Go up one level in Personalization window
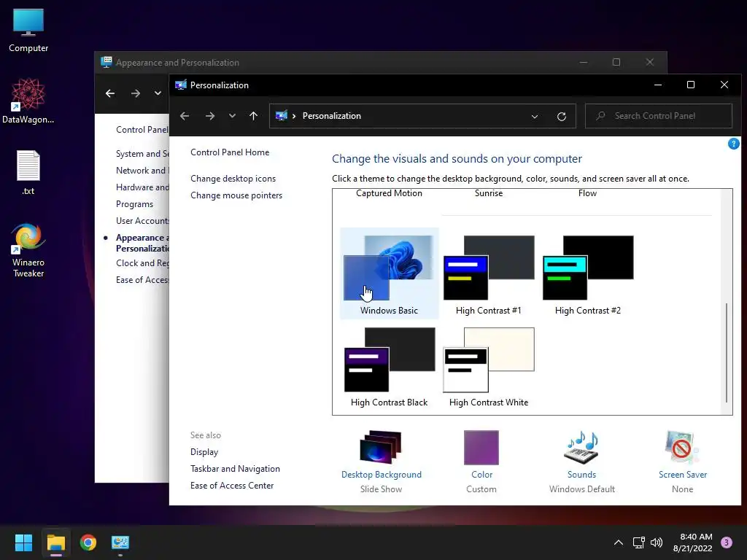 click(x=253, y=116)
